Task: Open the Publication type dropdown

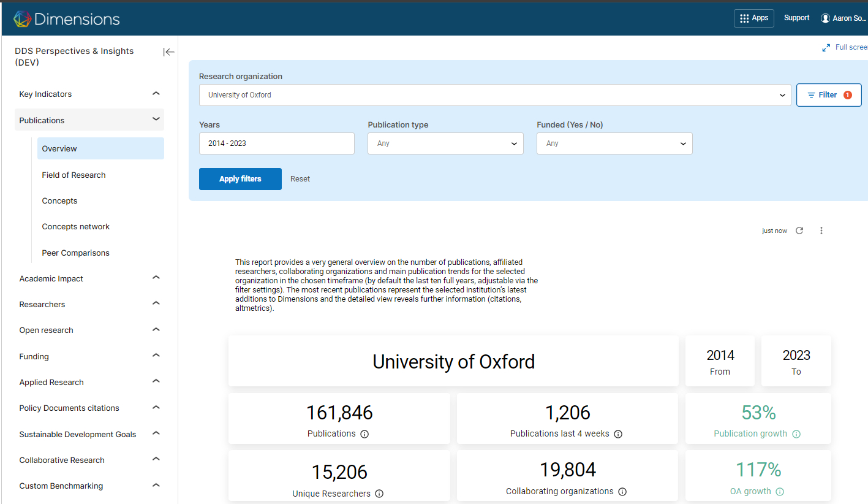Action: (446, 143)
